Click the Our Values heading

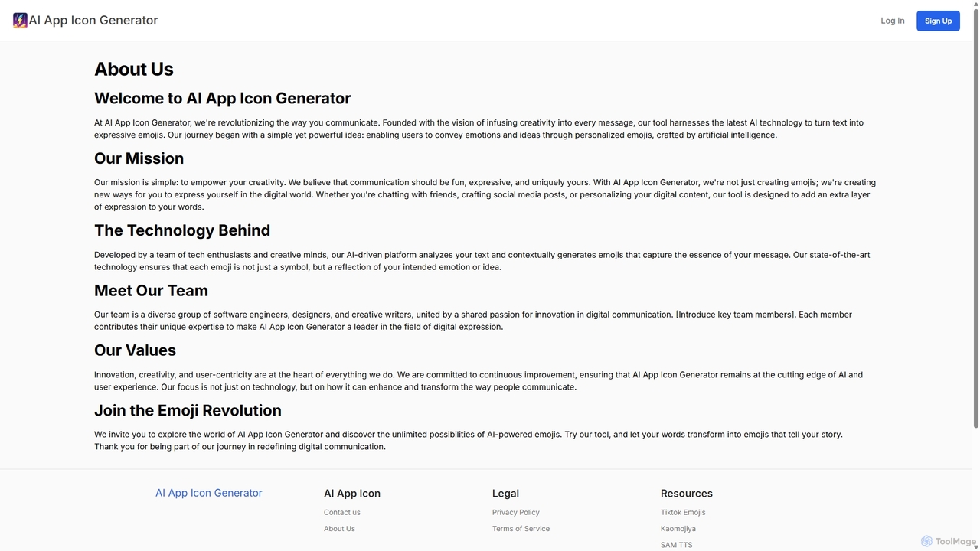pyautogui.click(x=135, y=350)
